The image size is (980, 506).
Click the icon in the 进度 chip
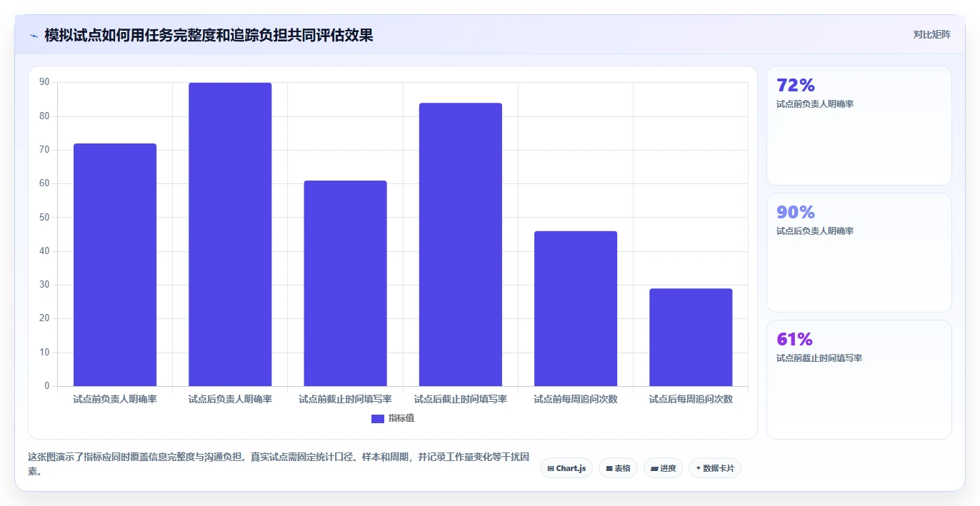(654, 469)
